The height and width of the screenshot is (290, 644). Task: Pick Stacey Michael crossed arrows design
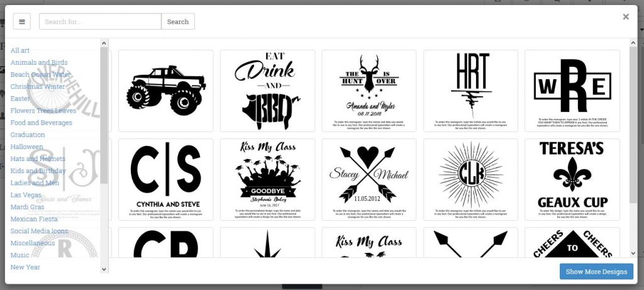coord(369,179)
